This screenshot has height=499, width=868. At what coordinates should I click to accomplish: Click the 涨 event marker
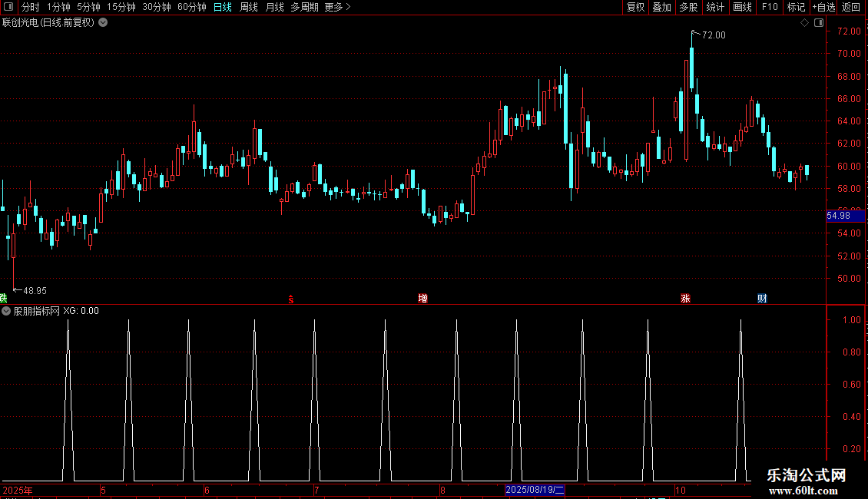click(685, 299)
